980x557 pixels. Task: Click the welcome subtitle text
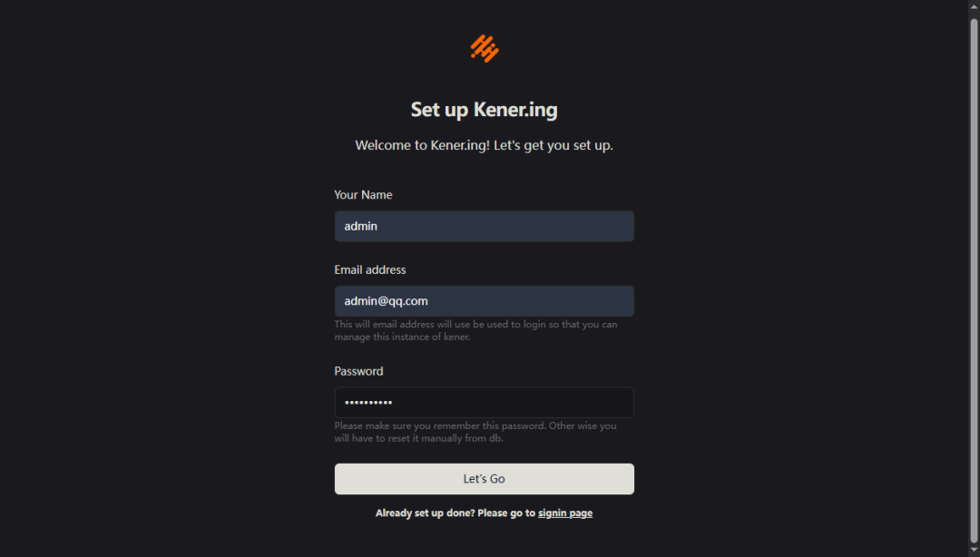[x=484, y=146]
